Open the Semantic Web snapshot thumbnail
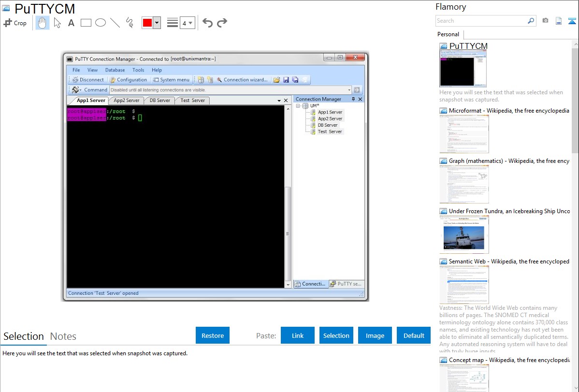 pos(464,285)
